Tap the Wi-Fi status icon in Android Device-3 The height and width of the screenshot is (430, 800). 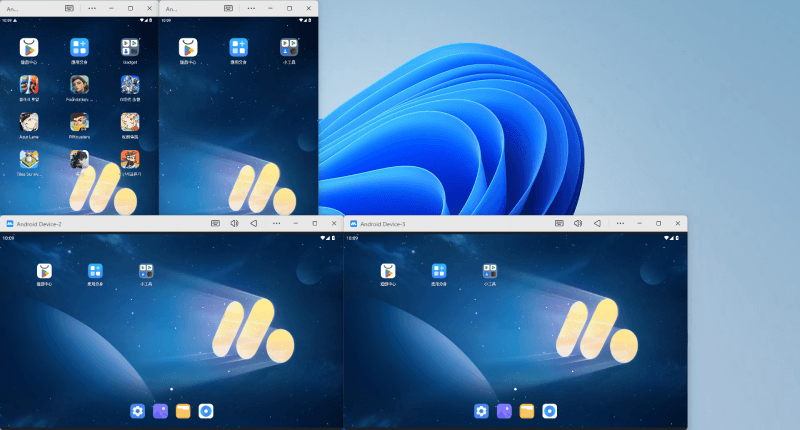[x=667, y=238]
